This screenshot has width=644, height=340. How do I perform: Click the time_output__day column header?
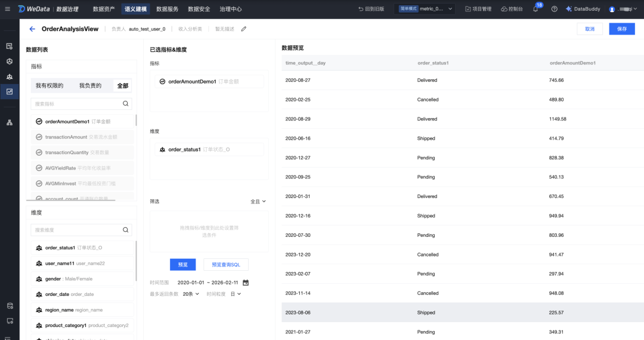(305, 63)
